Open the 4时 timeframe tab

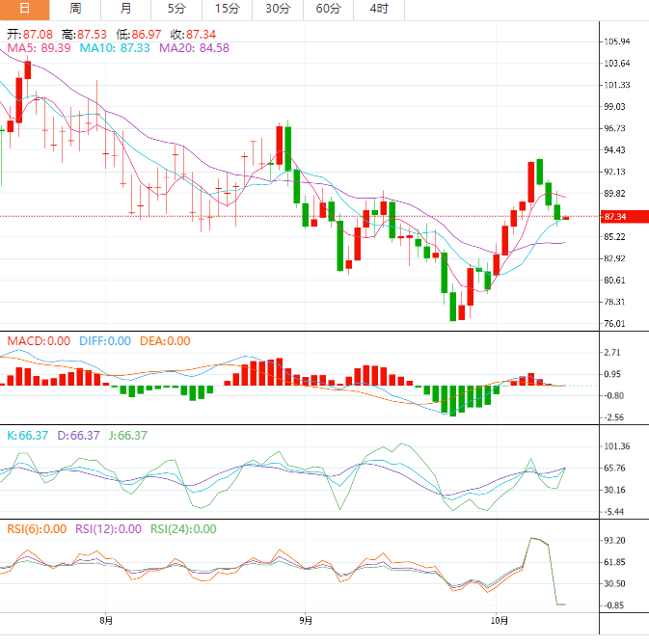379,10
